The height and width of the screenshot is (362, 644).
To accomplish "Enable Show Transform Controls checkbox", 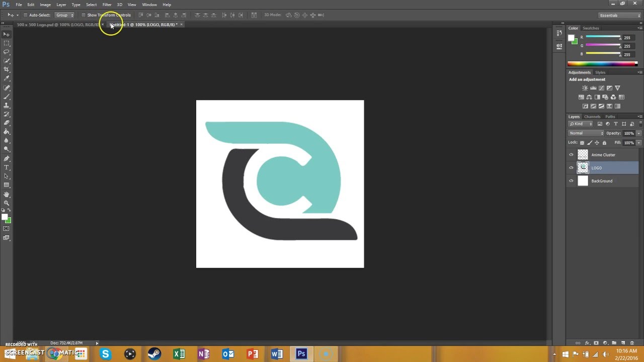I will (84, 15).
